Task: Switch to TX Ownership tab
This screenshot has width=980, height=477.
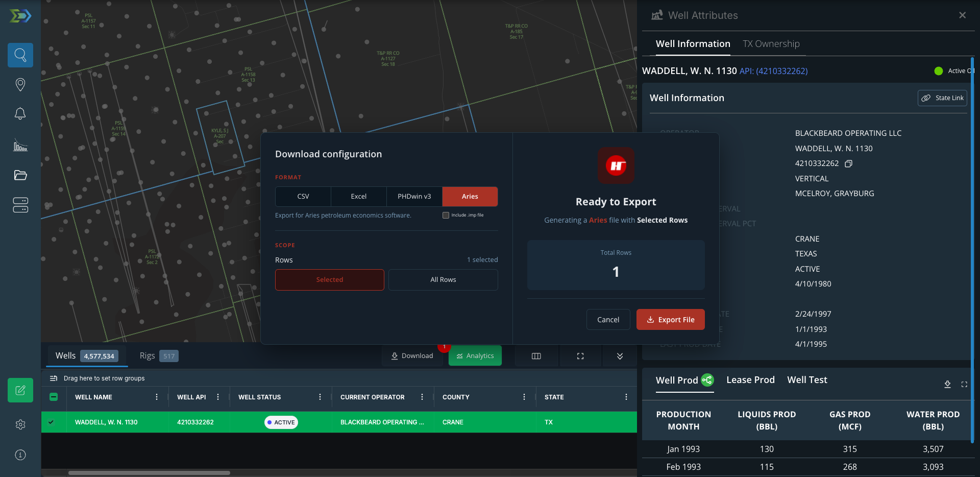Action: pyautogui.click(x=771, y=44)
